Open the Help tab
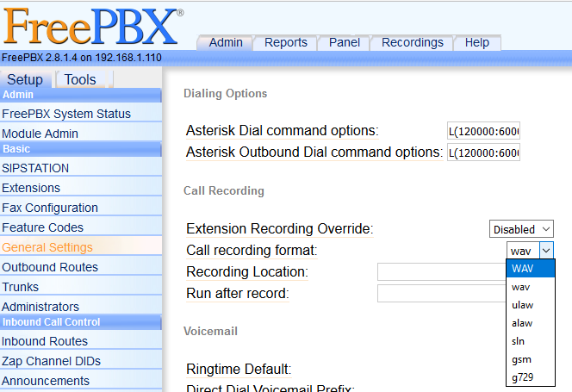Screen dimensions: 572x392 click(x=476, y=43)
